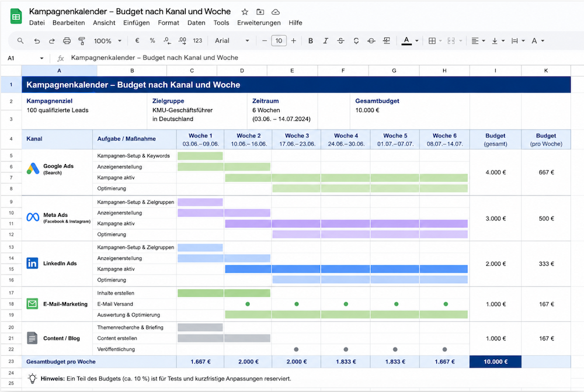Viewport: 584px width, 392px height.
Task: Decrease font size with minus button
Action: pyautogui.click(x=265, y=41)
